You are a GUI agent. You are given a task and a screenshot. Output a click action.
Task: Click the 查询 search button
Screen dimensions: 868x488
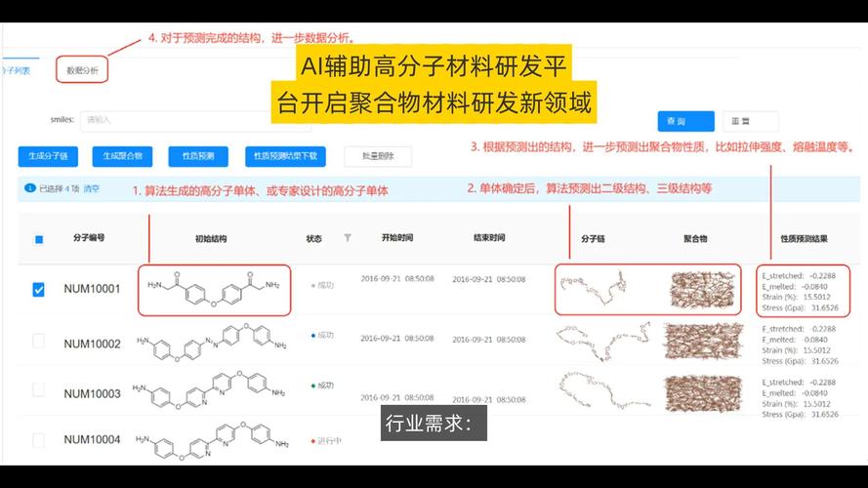(x=685, y=121)
